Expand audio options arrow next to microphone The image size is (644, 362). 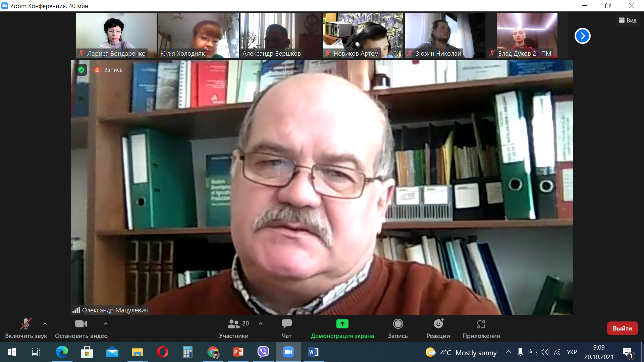(45, 324)
